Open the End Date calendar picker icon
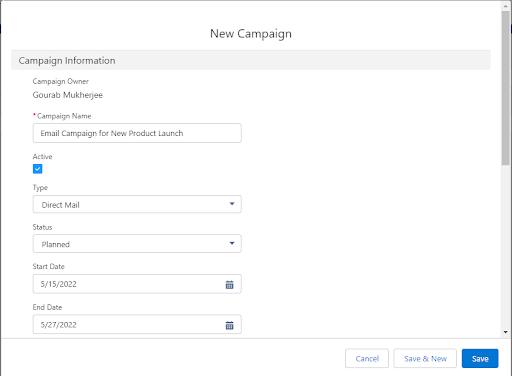The width and height of the screenshot is (512, 376). click(230, 325)
